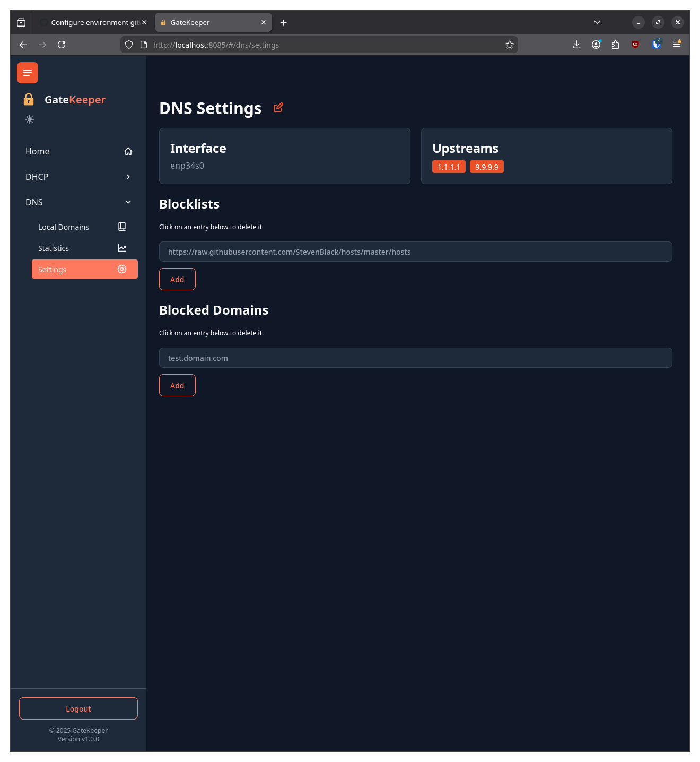The width and height of the screenshot is (700, 762).
Task: Reload the page with browser refresh icon
Action: coord(62,45)
